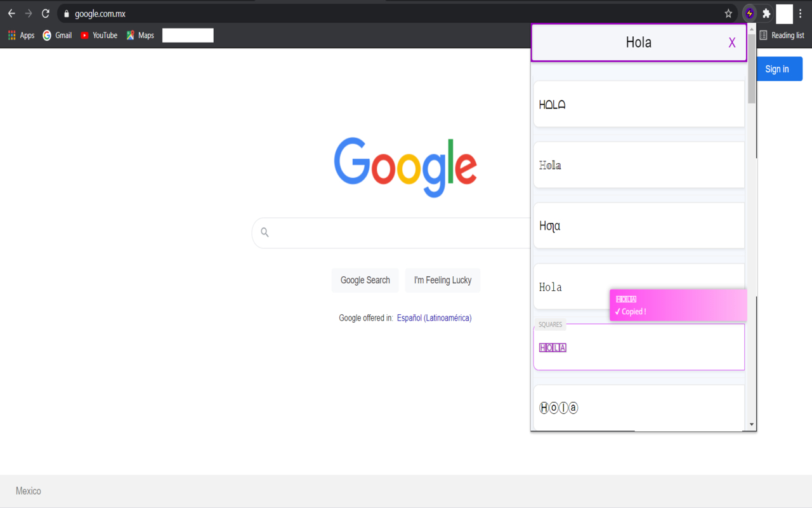
Task: Copy the monospace Hola style card
Action: (x=639, y=287)
